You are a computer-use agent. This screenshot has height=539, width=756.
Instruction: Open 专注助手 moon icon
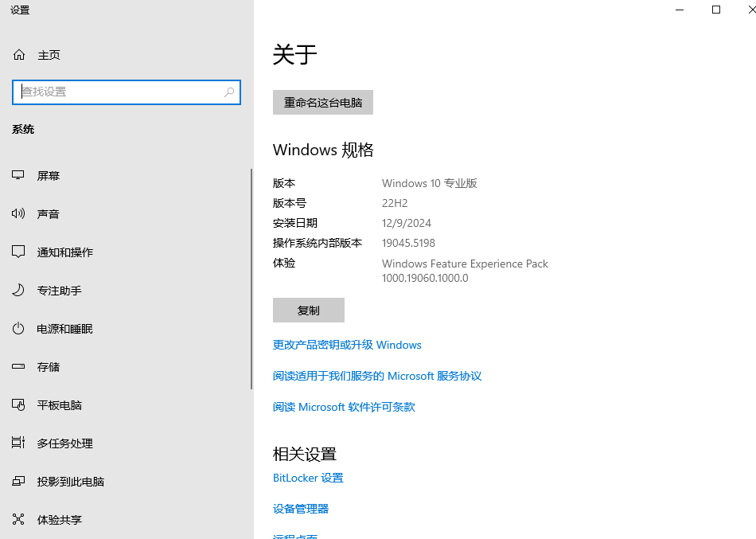pos(19,291)
